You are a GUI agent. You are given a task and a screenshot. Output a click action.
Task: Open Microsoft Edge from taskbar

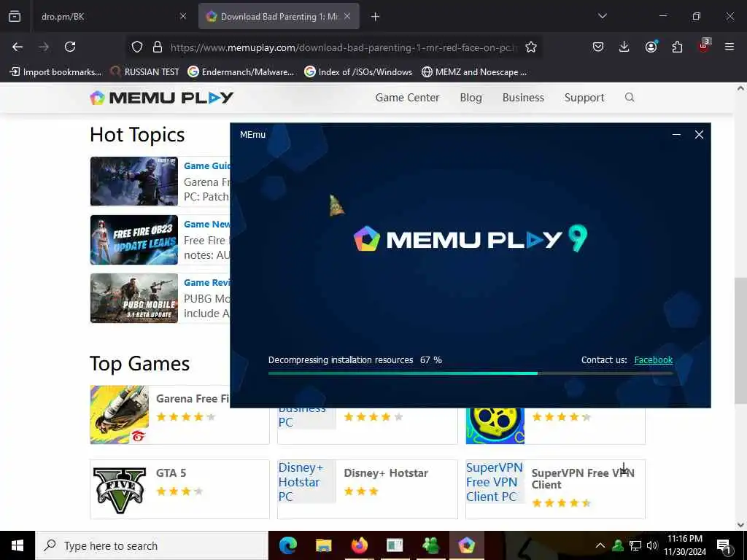click(x=287, y=545)
